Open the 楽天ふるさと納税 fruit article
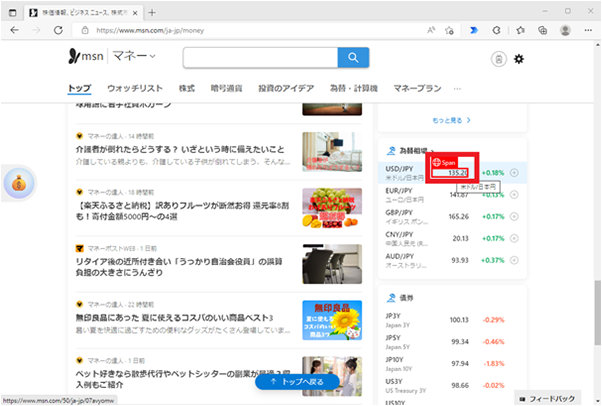Image resolution: width=602 pixels, height=406 pixels. coord(182,211)
